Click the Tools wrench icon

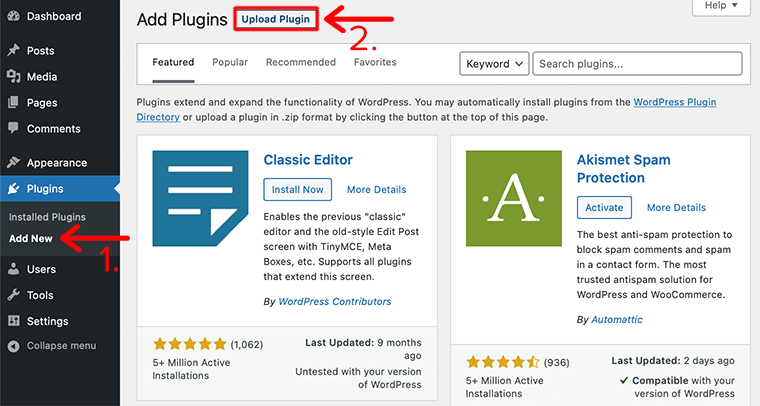click(x=14, y=295)
